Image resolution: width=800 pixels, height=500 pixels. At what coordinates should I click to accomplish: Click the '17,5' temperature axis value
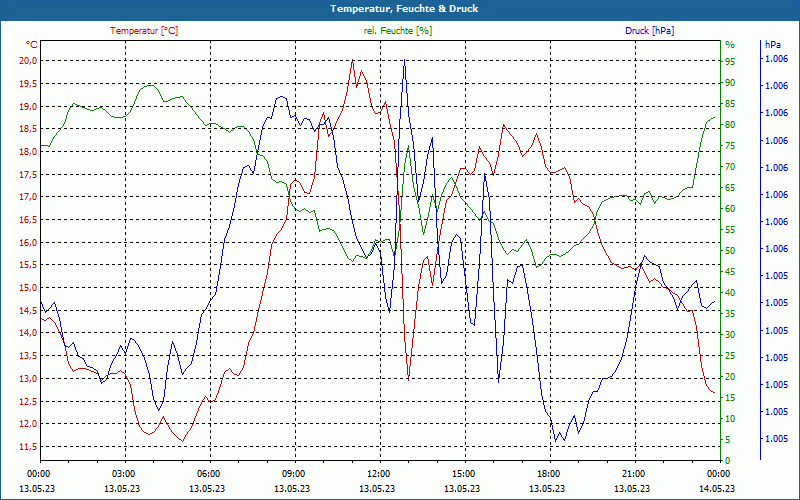[x=28, y=174]
